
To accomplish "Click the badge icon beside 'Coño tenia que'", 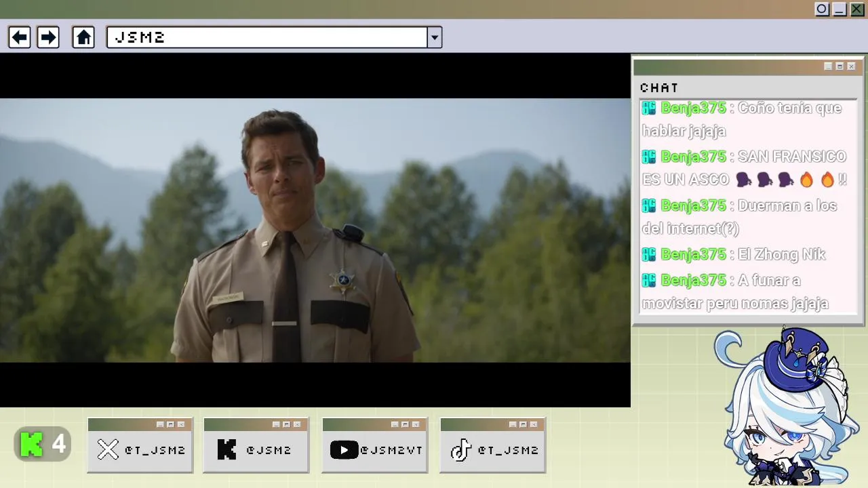I will (649, 108).
